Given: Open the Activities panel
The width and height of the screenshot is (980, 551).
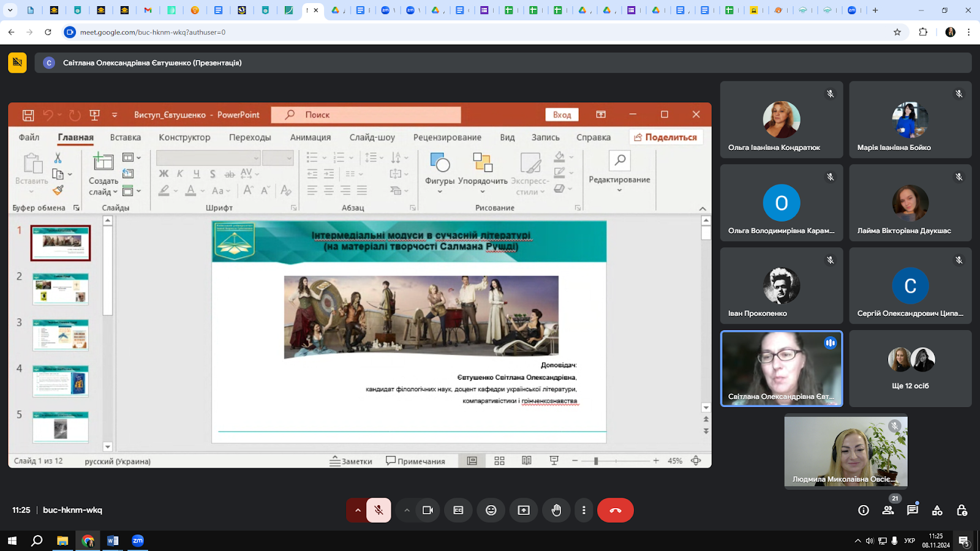Looking at the screenshot, I should point(937,510).
